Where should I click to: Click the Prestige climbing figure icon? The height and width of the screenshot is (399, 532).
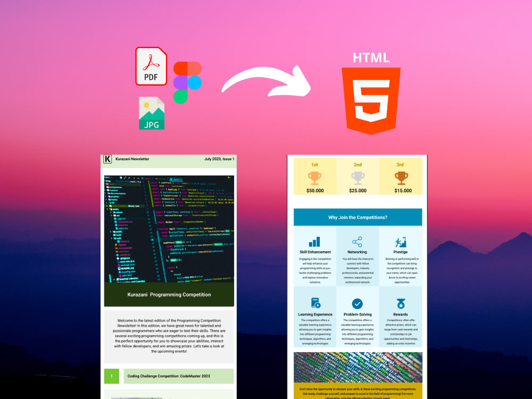coord(401,242)
